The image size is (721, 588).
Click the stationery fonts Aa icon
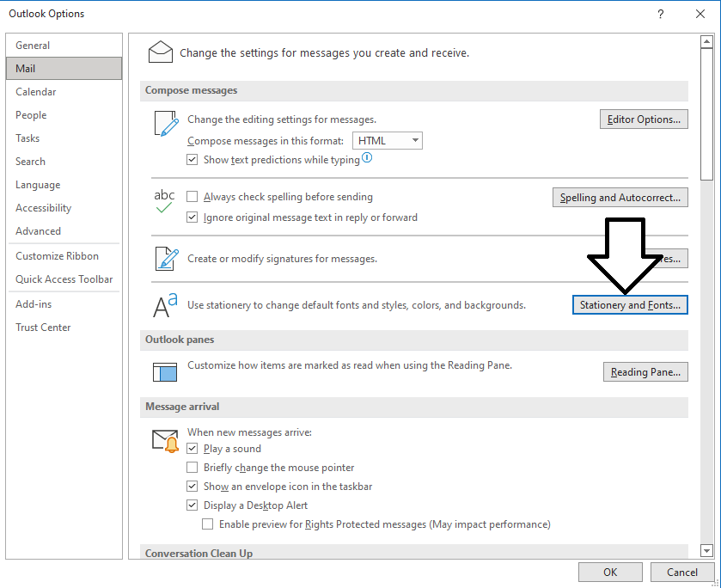tap(165, 305)
